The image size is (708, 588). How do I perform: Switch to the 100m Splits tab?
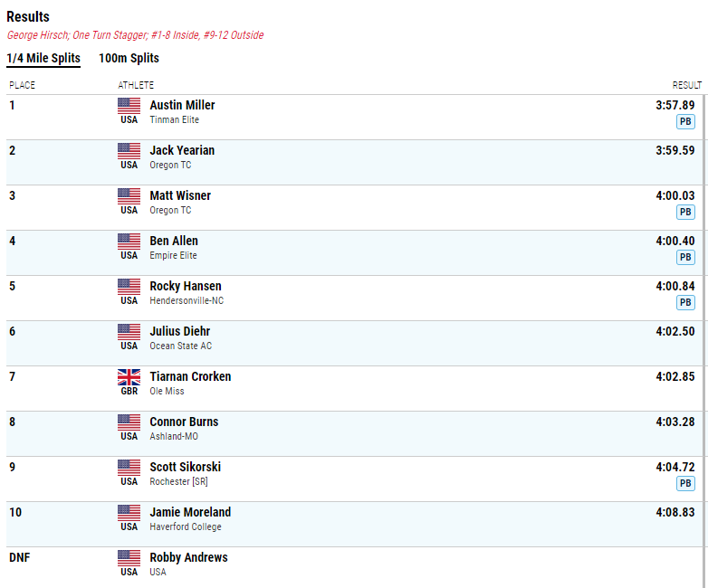pyautogui.click(x=129, y=58)
